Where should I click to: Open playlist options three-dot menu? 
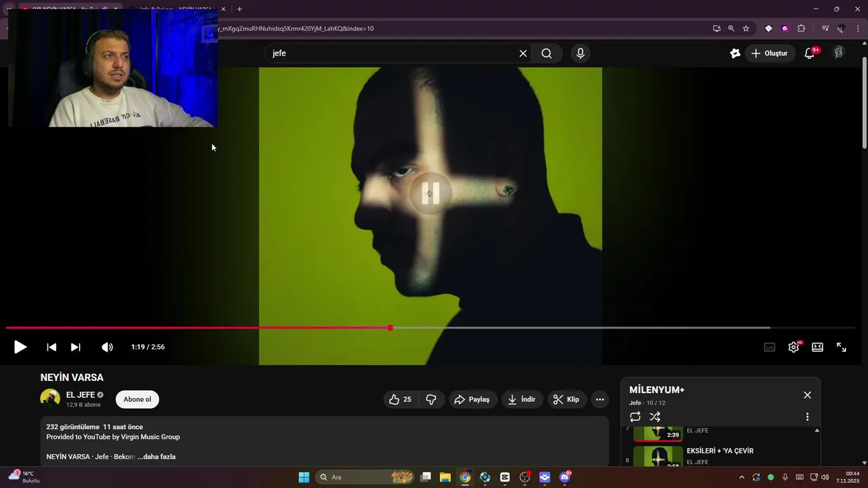click(x=807, y=417)
